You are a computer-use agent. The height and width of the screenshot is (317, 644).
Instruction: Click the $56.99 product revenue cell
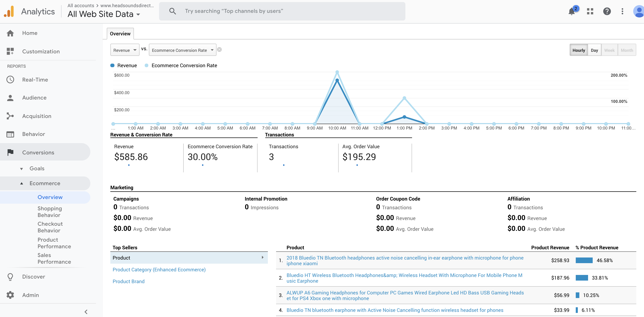561,295
